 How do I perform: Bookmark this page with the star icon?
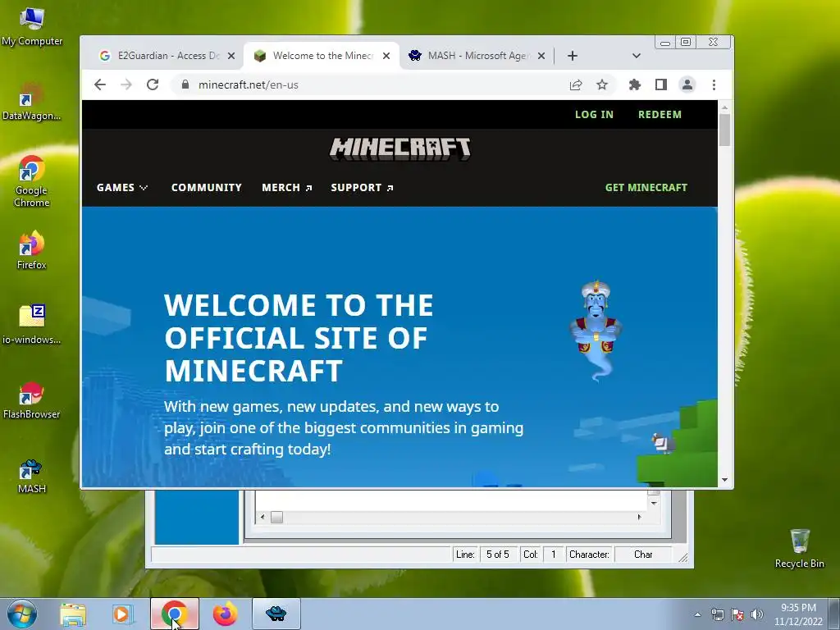602,84
